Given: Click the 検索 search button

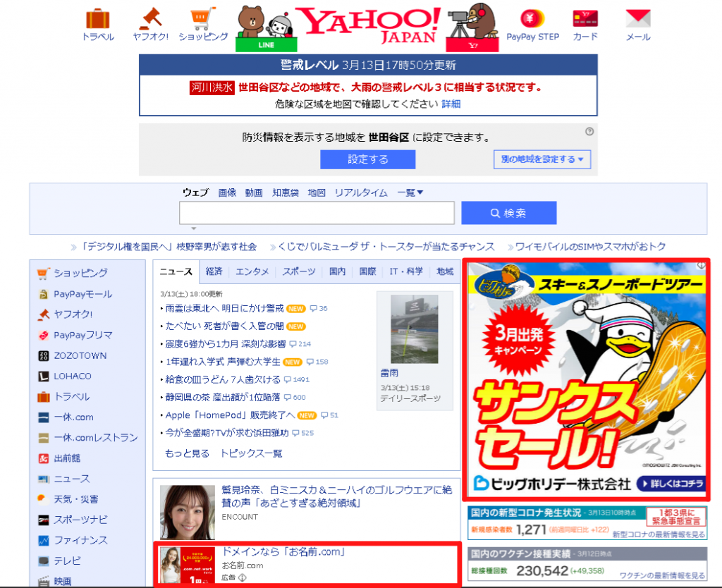Looking at the screenshot, I should pos(509,213).
